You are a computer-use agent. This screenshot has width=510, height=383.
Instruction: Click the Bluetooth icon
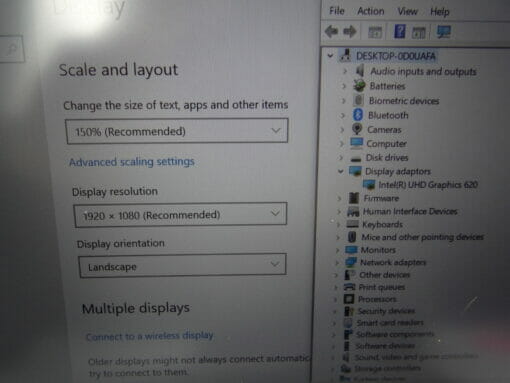pyautogui.click(x=358, y=115)
